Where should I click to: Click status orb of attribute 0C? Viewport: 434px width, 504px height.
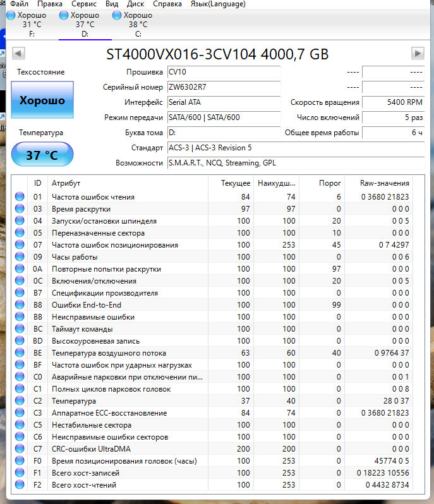20,280
